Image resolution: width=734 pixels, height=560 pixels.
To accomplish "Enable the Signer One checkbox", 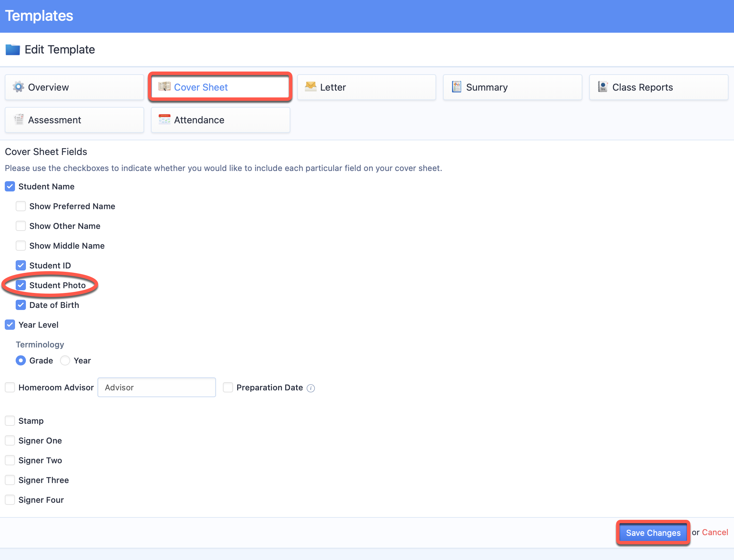I will tap(10, 440).
